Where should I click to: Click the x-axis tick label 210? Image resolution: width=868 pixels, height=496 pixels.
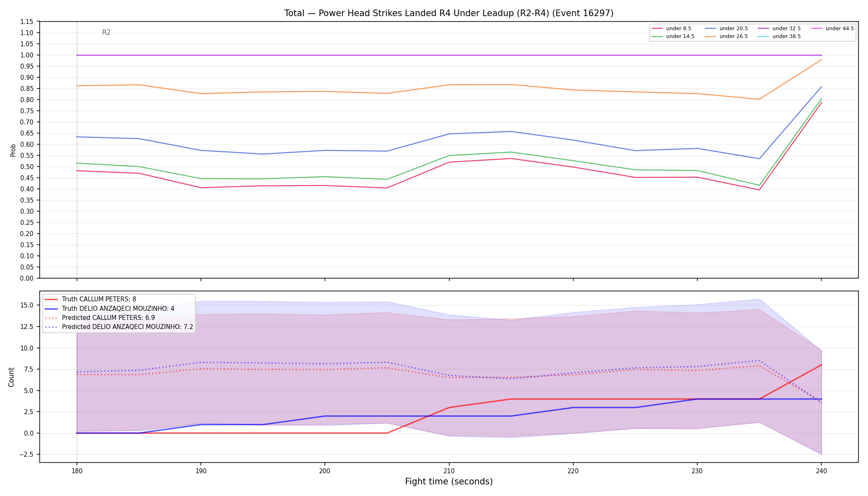449,470
